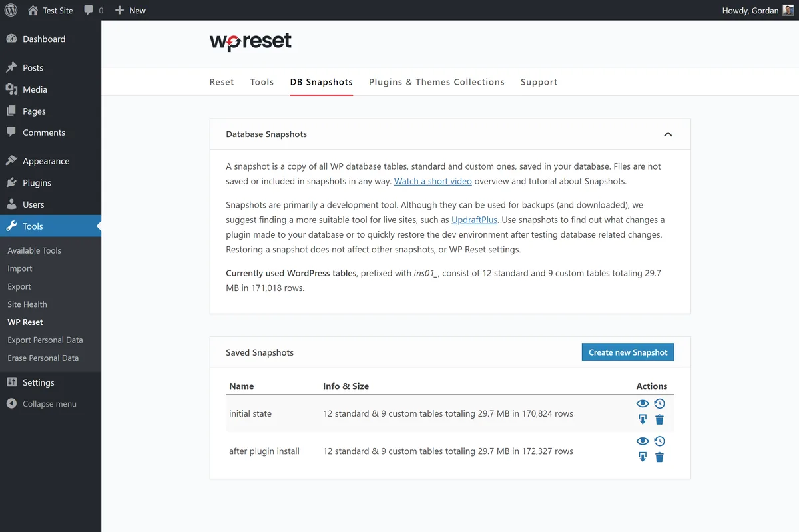Click the 'initial state' snapshot name
The height and width of the screenshot is (532, 799).
[250, 413]
